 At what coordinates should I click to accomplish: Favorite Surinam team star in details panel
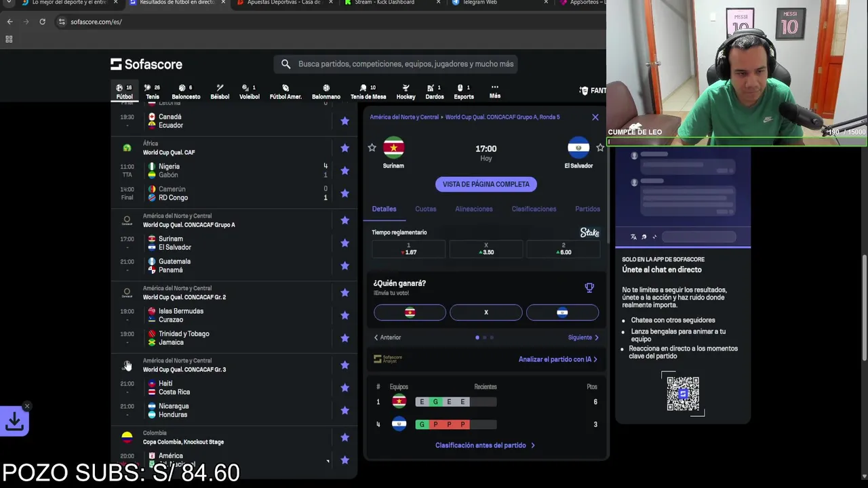[x=372, y=147]
